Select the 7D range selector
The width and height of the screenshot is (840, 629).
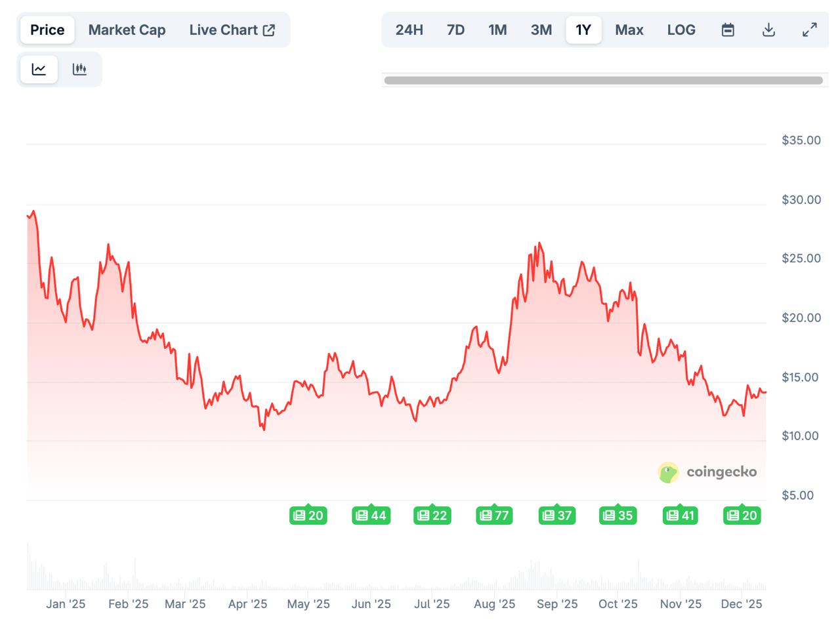coord(455,30)
